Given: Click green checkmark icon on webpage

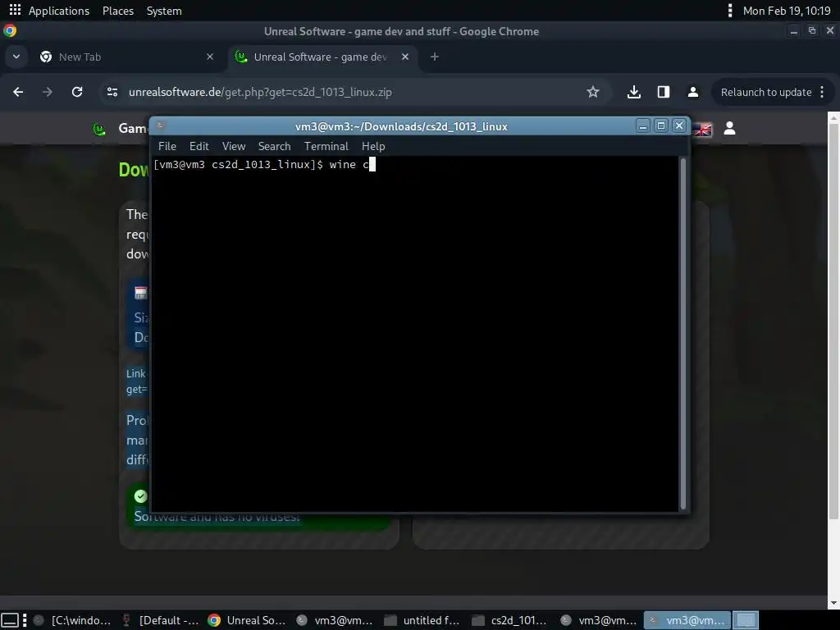Looking at the screenshot, I should 140,496.
